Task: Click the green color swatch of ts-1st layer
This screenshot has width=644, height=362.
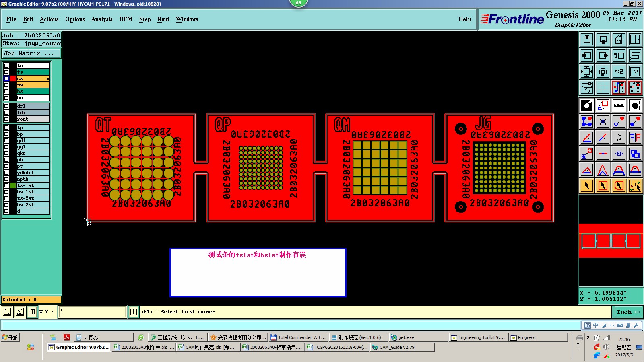Action: pos(13,185)
